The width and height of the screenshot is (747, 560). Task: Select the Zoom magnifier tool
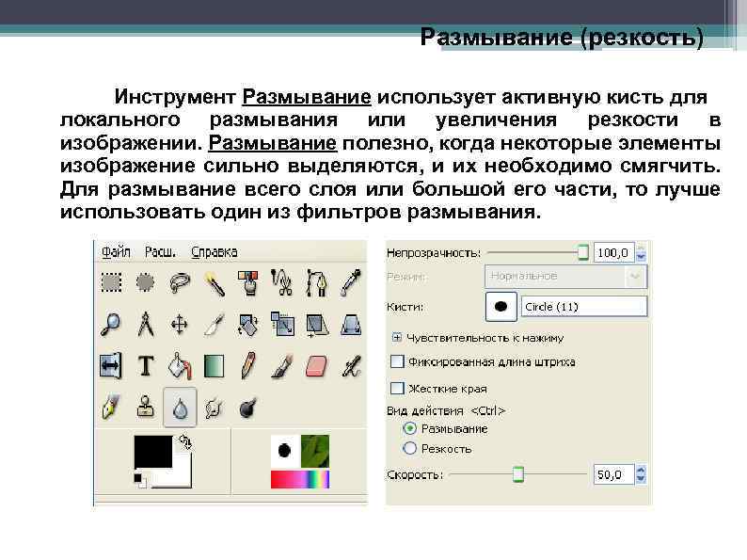pos(111,325)
